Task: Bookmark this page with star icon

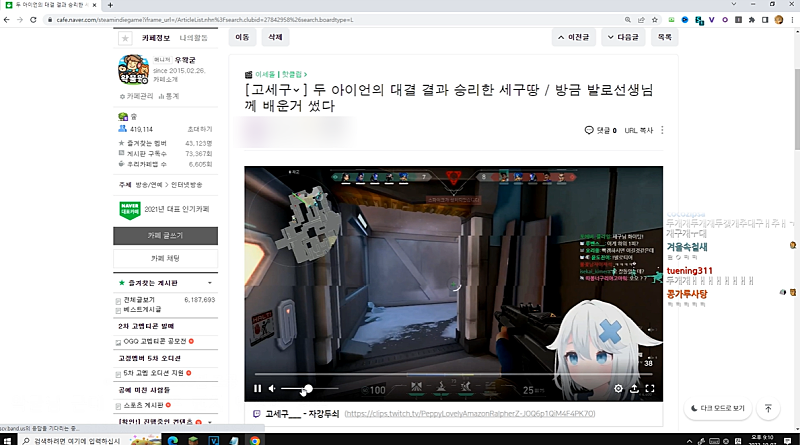Action: tap(655, 20)
